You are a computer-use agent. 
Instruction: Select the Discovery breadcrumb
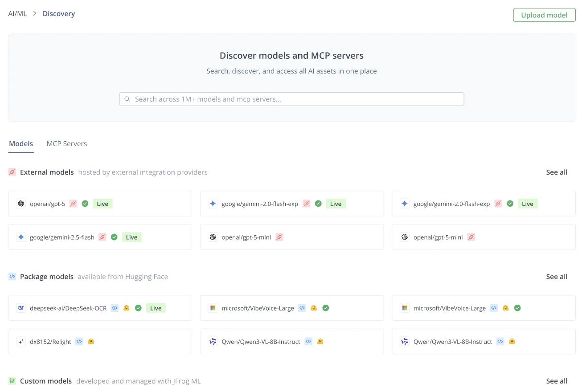click(x=59, y=14)
